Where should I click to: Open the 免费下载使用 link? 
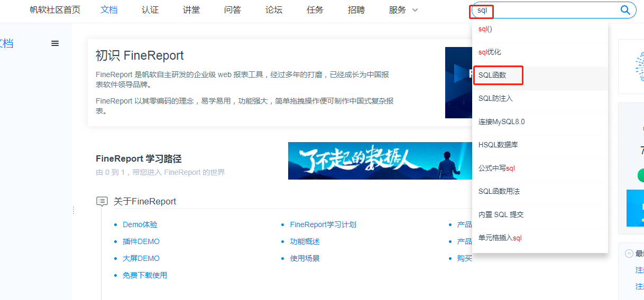pyautogui.click(x=145, y=275)
